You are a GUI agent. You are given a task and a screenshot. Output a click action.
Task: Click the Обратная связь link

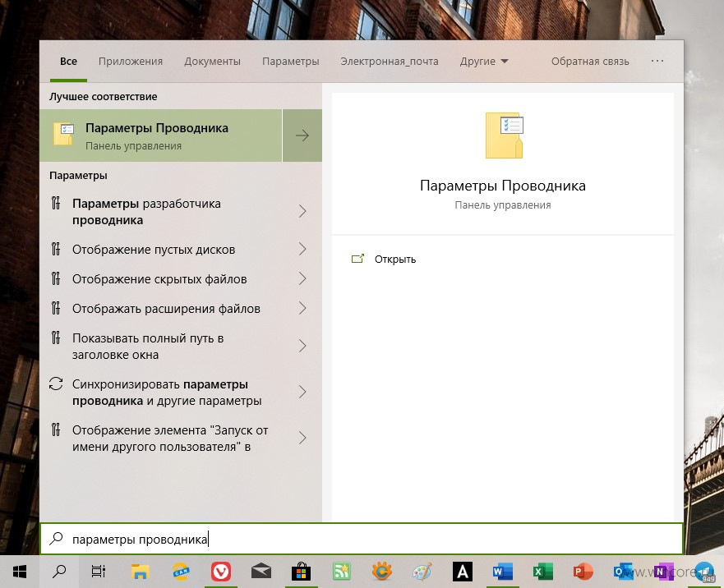(x=590, y=62)
